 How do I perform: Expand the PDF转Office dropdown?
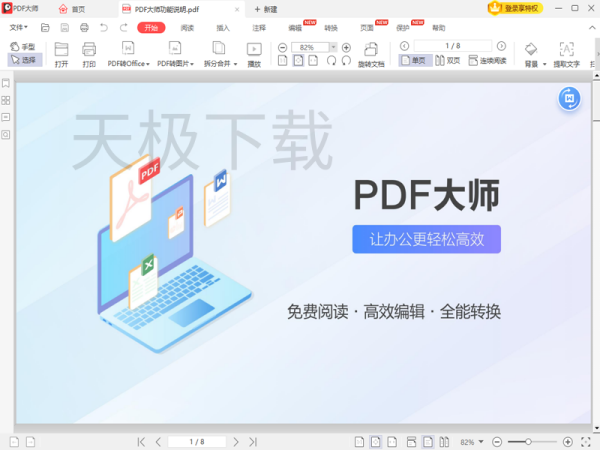[x=128, y=64]
